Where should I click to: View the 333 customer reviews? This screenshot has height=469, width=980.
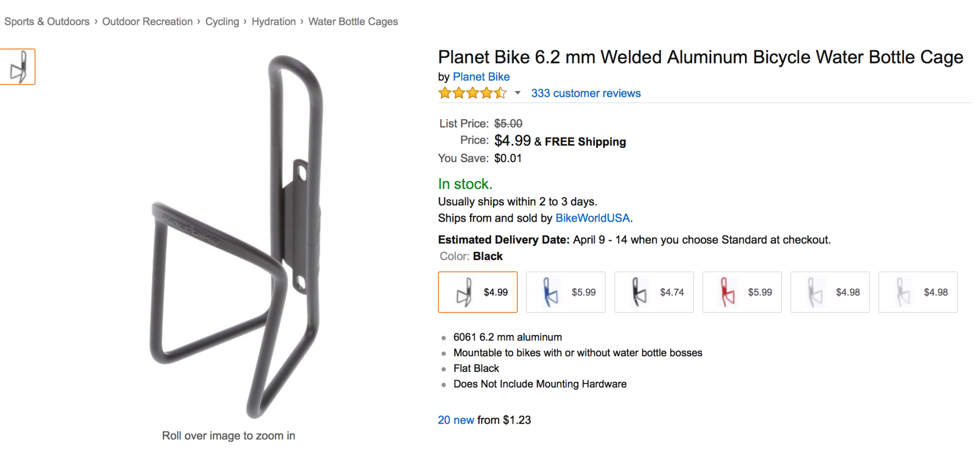point(586,94)
